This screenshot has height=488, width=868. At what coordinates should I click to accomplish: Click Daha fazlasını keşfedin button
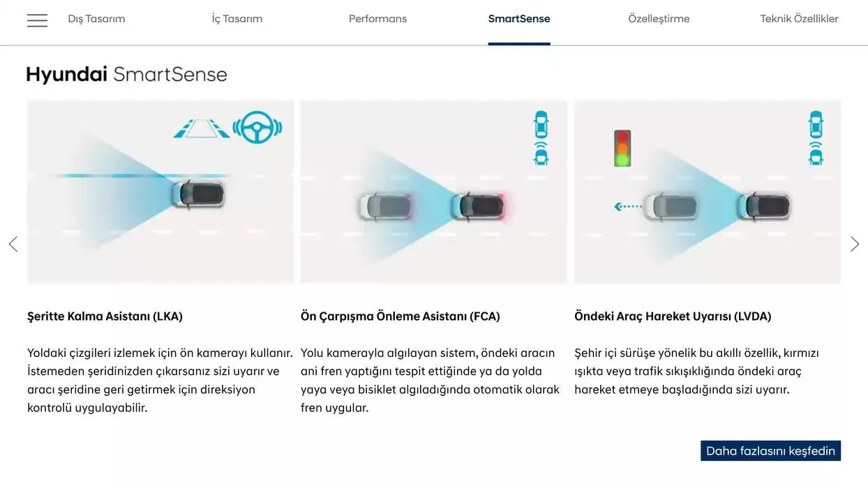coord(770,451)
